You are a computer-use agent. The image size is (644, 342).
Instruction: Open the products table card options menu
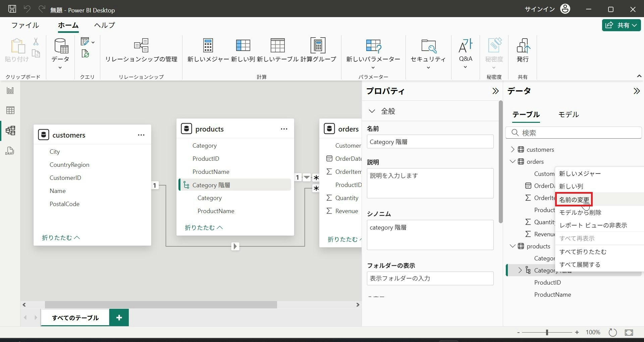click(x=284, y=129)
